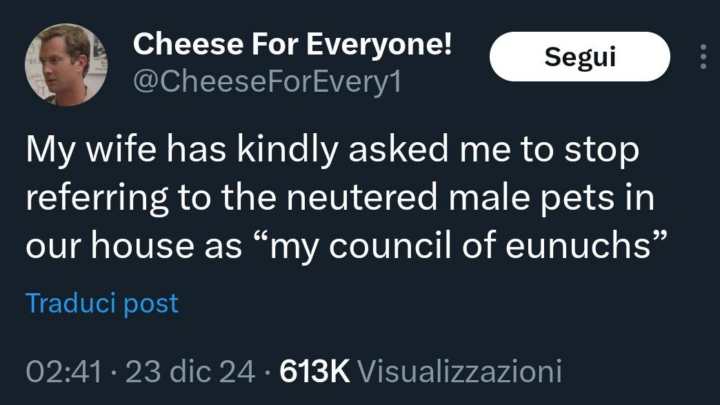Open the Visualizzazioni views label
Screen dimensions: 720x405
pyautogui.click(x=459, y=372)
